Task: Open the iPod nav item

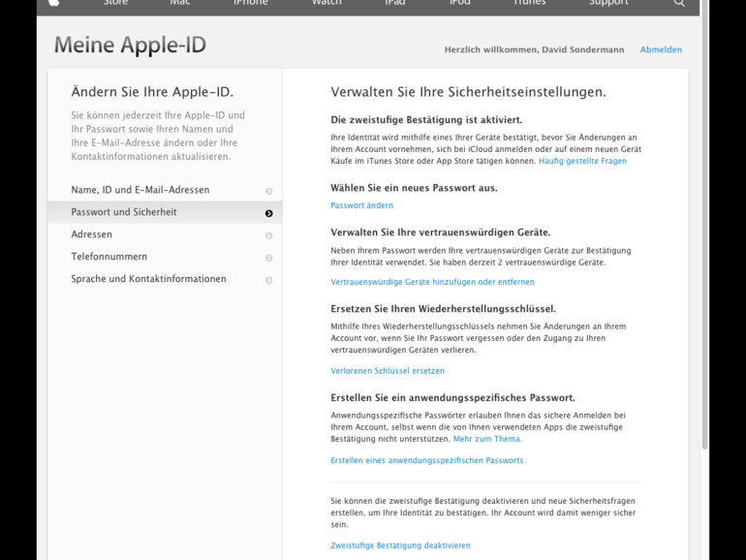Action: pyautogui.click(x=459, y=2)
